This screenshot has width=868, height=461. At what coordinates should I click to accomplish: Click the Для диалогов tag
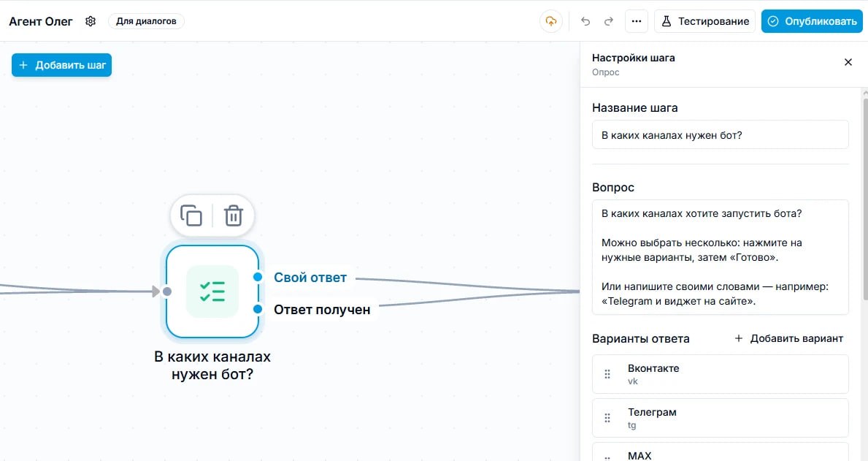pyautogui.click(x=146, y=21)
